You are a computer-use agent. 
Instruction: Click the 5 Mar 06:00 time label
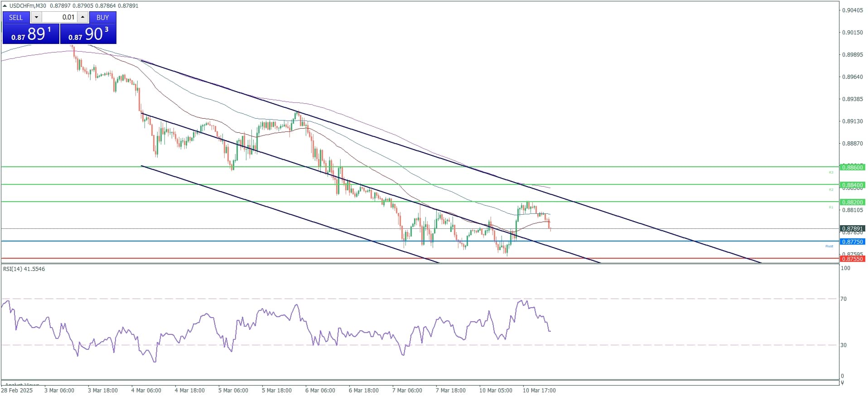click(x=233, y=390)
